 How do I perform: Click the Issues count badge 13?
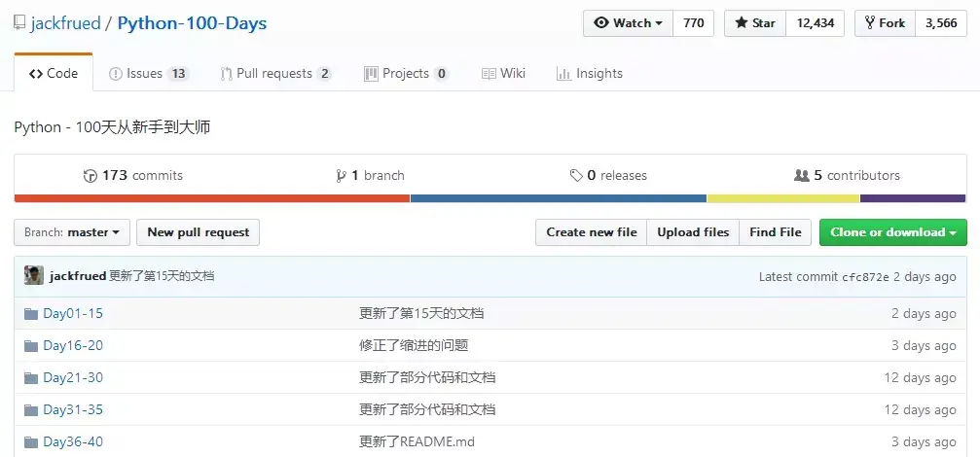pyautogui.click(x=179, y=74)
